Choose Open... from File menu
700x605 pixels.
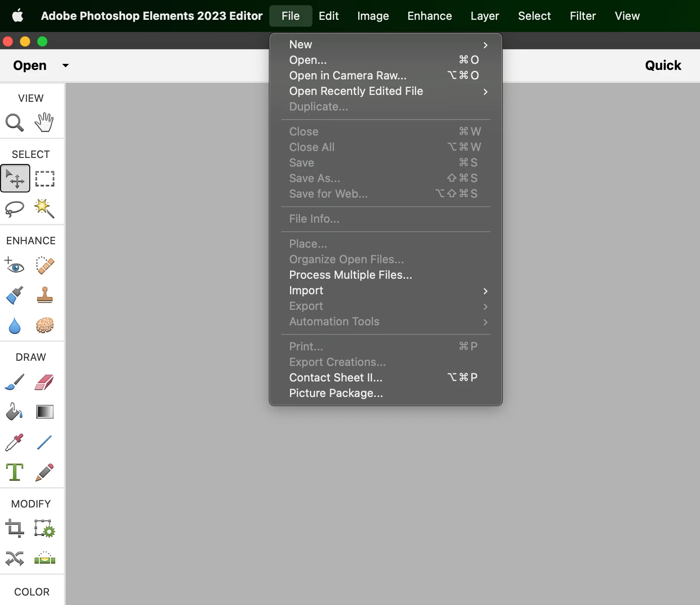tap(386, 60)
